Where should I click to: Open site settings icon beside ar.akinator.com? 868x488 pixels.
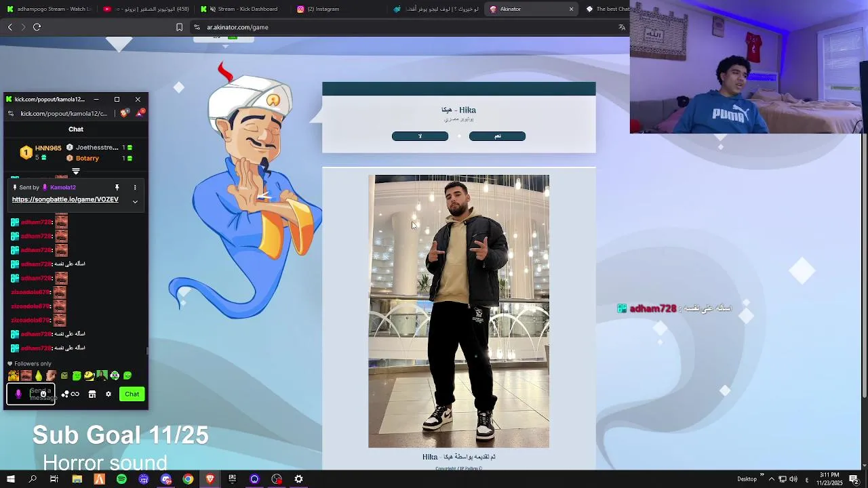(x=197, y=27)
